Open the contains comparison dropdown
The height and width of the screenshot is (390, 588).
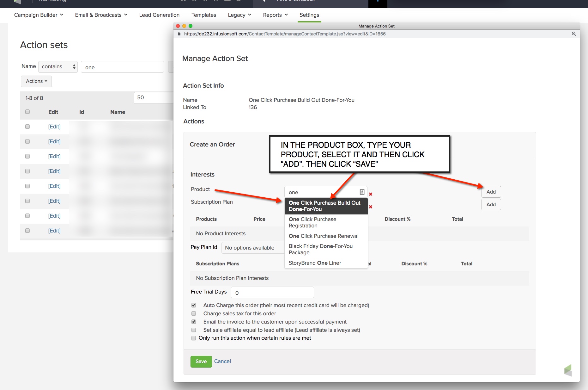(58, 67)
